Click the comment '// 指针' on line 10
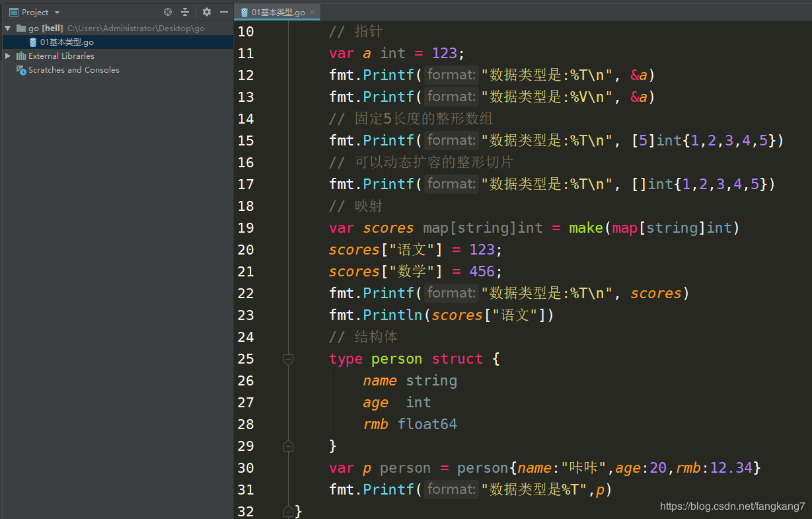The image size is (812, 519). [355, 32]
